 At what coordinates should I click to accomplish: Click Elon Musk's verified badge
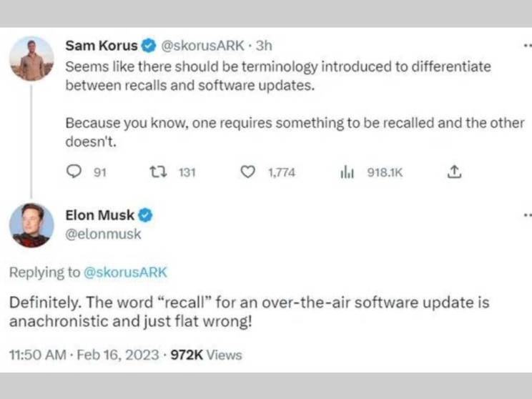(144, 215)
